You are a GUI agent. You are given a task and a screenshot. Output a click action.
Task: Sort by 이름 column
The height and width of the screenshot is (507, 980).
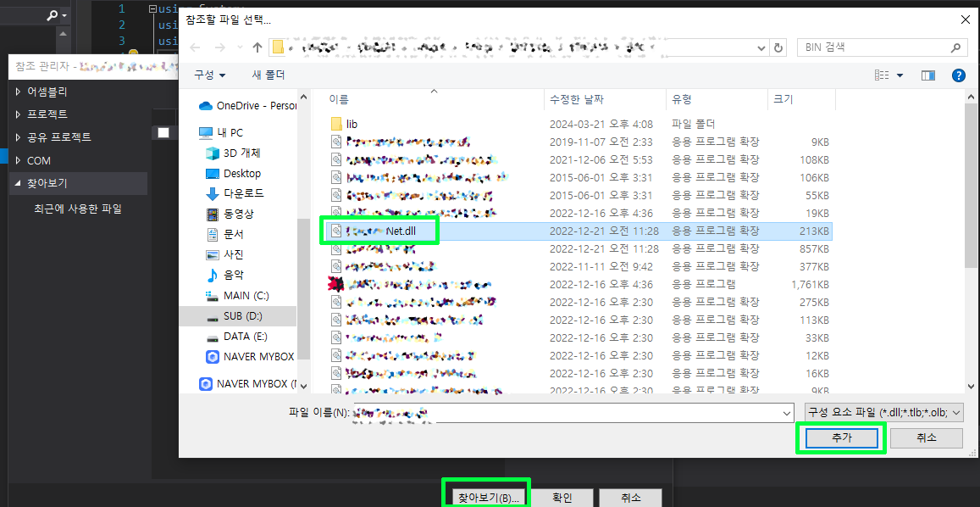[435, 99]
